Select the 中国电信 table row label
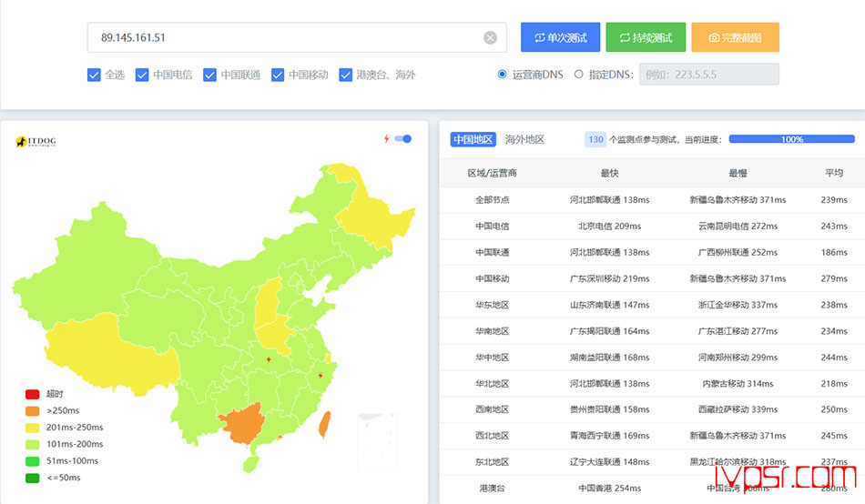The width and height of the screenshot is (865, 504). tap(492, 227)
